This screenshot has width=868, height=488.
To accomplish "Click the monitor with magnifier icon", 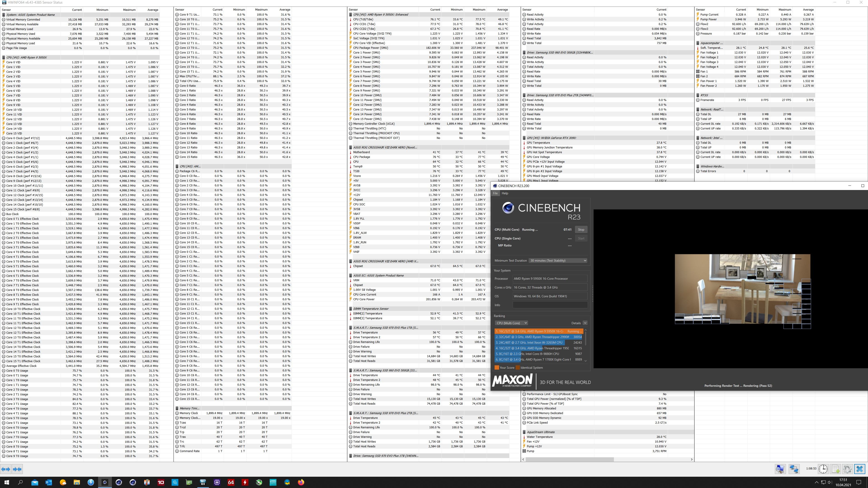I will coord(780,469).
